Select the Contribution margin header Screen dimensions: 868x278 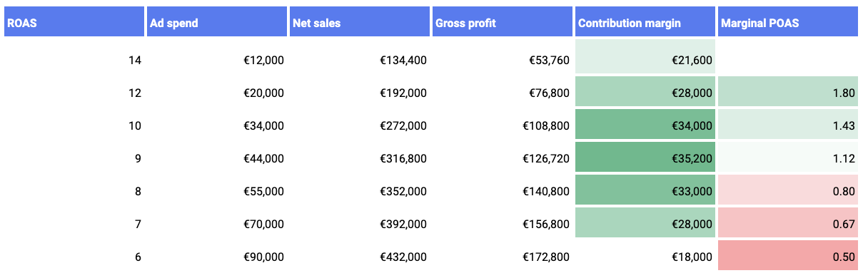coord(645,22)
